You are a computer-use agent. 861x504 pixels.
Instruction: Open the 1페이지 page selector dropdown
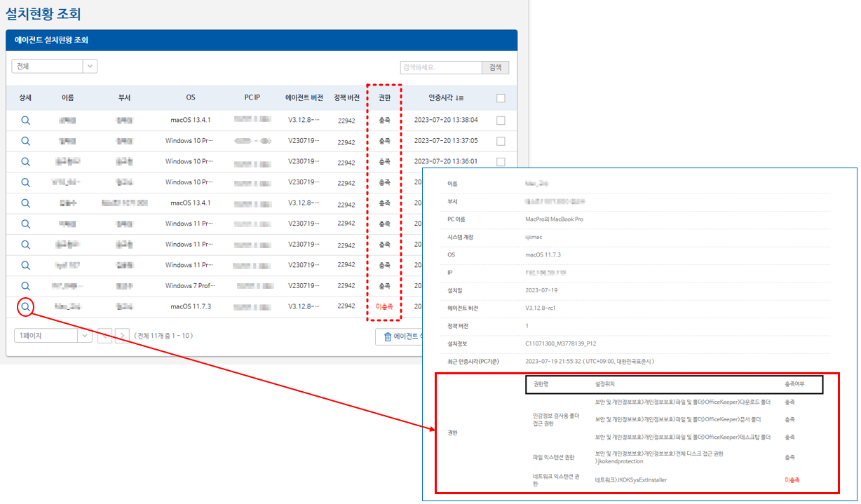[x=84, y=336]
